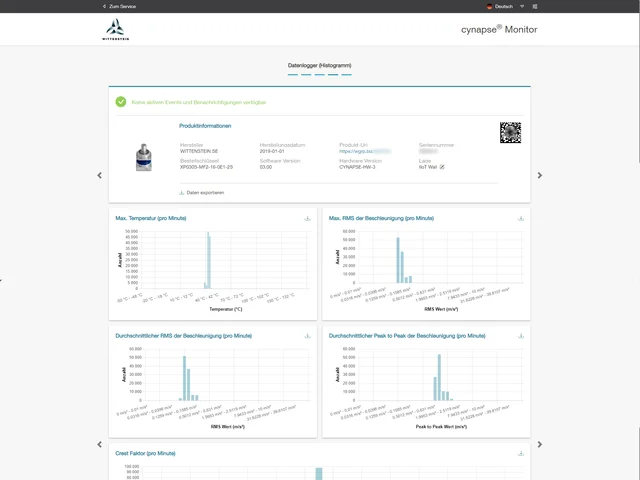
Task: Open the Produkt-Uri link
Action: 365,152
